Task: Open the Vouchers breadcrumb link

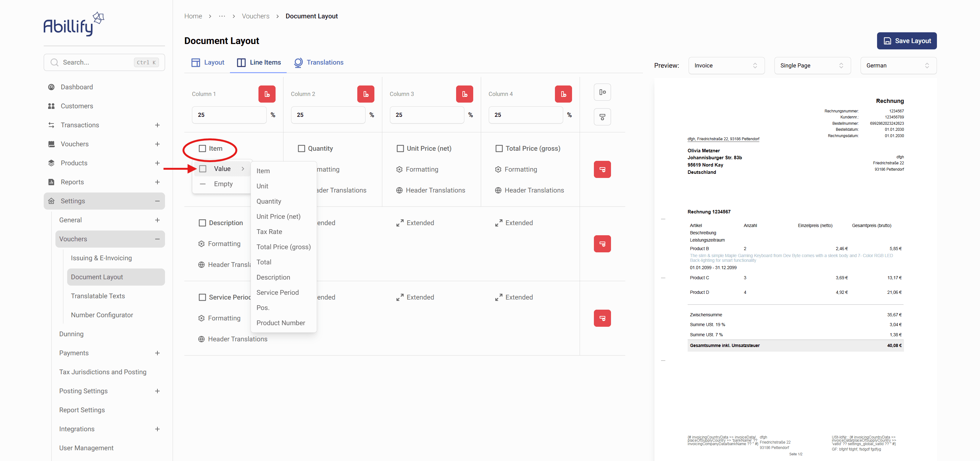Action: pyautogui.click(x=255, y=16)
